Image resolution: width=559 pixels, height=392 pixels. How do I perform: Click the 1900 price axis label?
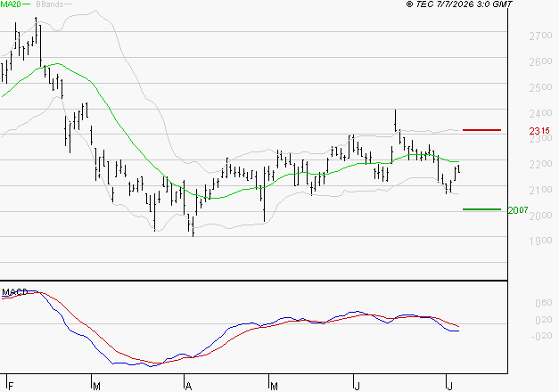pos(540,241)
